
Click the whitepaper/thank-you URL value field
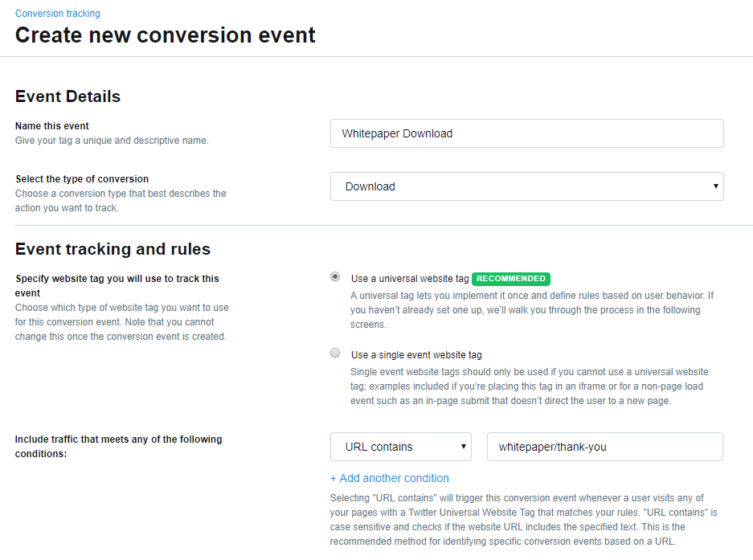tap(604, 447)
